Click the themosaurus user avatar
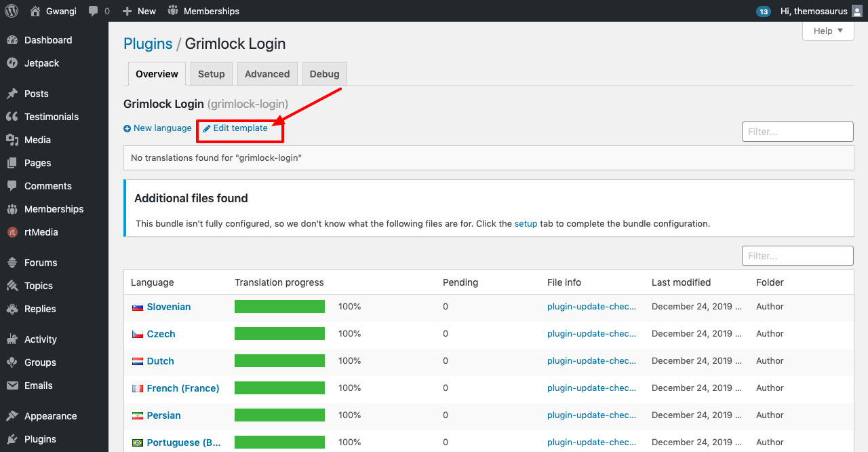 (x=857, y=11)
